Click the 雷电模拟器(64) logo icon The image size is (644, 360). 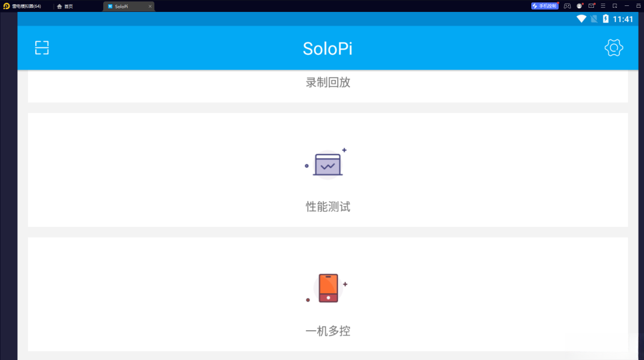pos(6,6)
